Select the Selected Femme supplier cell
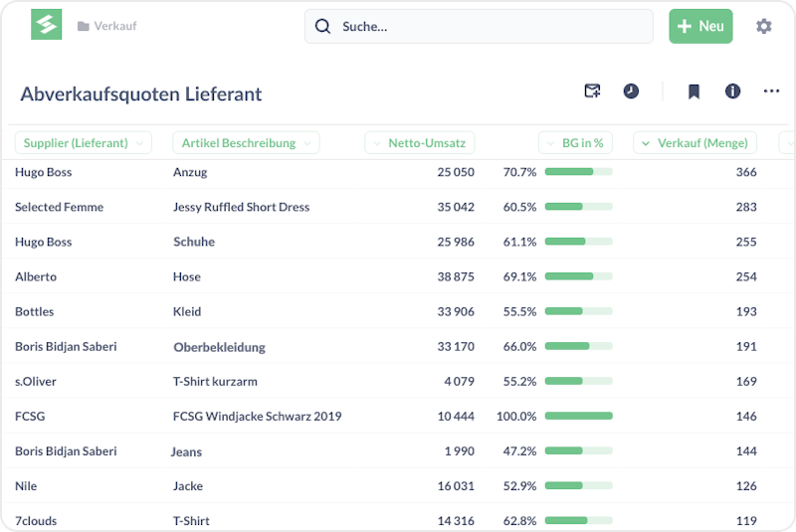Screen dimensions: 796x532 click(59, 207)
